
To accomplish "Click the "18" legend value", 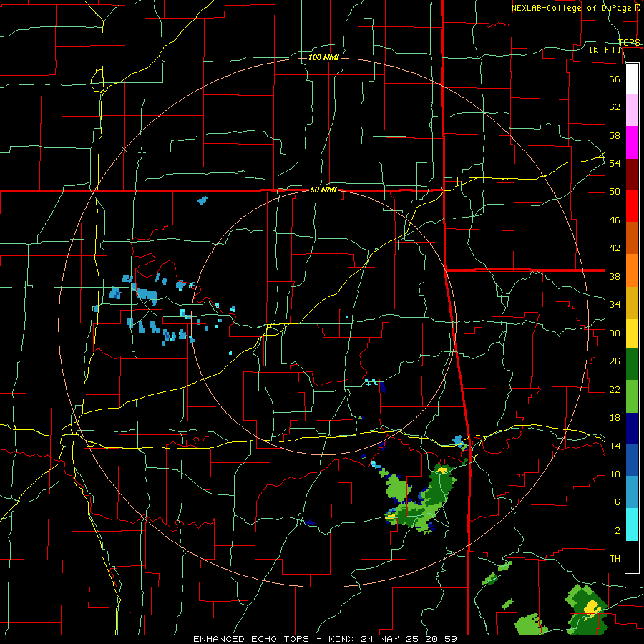I will (615, 418).
